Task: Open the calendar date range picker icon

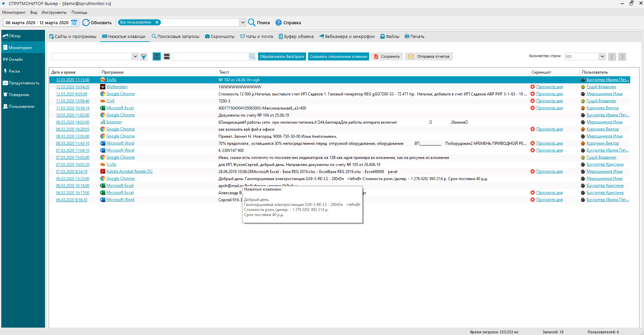Action: pyautogui.click(x=74, y=23)
